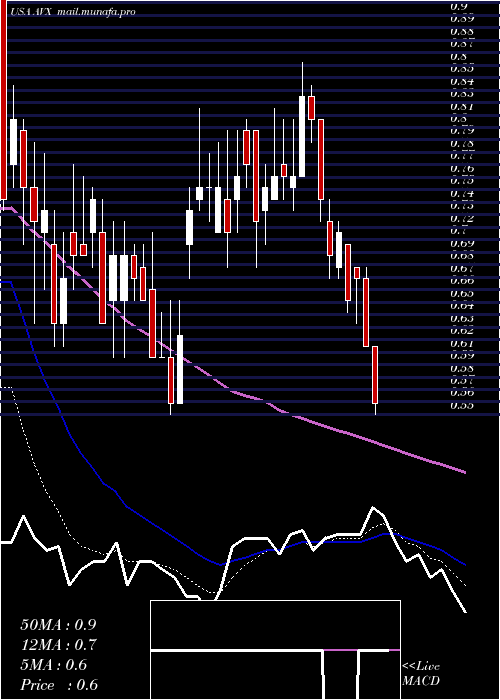
Task: Select the 12MA : 0.7 legend entry
Action: point(58,645)
